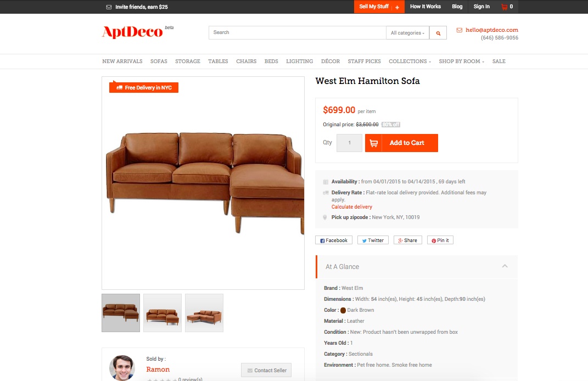Open the Shop By Room dropdown

[462, 61]
